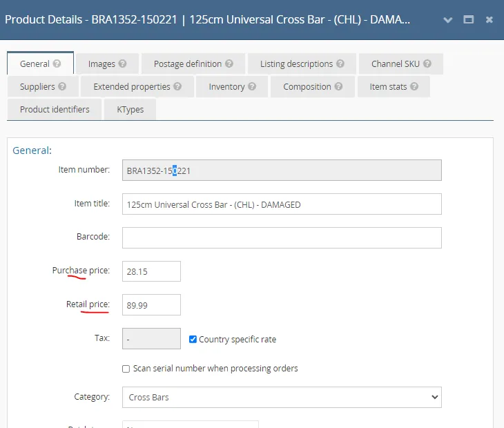Click help icon next to Channel SKU
The width and height of the screenshot is (504, 428).
point(427,64)
